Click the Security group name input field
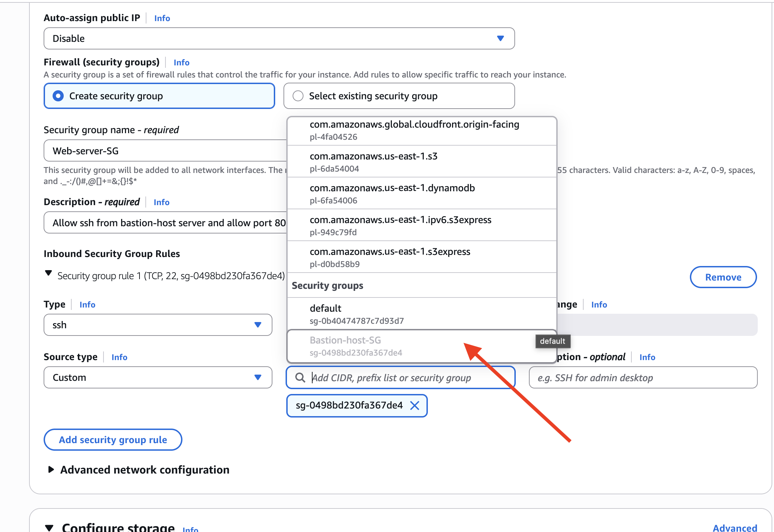This screenshot has width=774, height=532. point(165,150)
